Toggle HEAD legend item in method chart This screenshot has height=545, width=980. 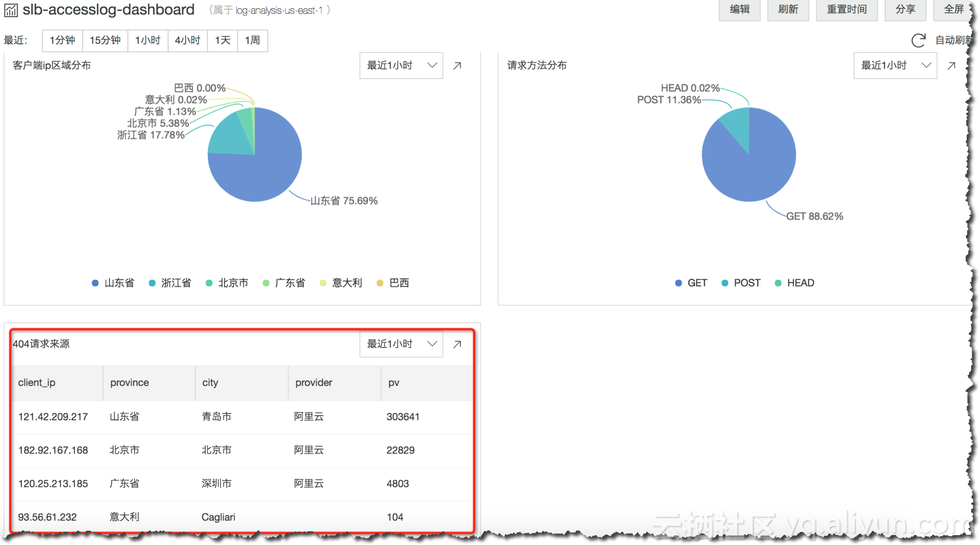[794, 283]
